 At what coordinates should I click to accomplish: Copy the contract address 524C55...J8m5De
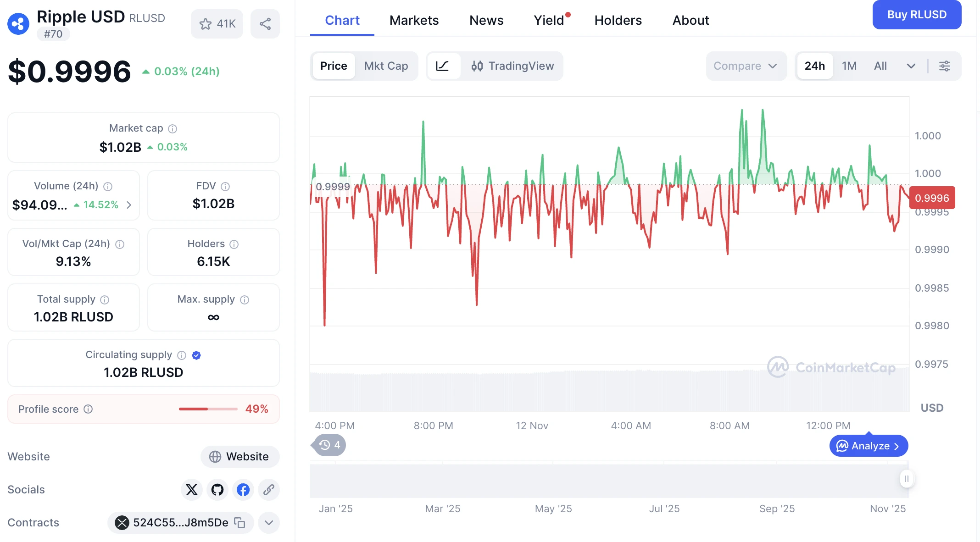pyautogui.click(x=239, y=523)
